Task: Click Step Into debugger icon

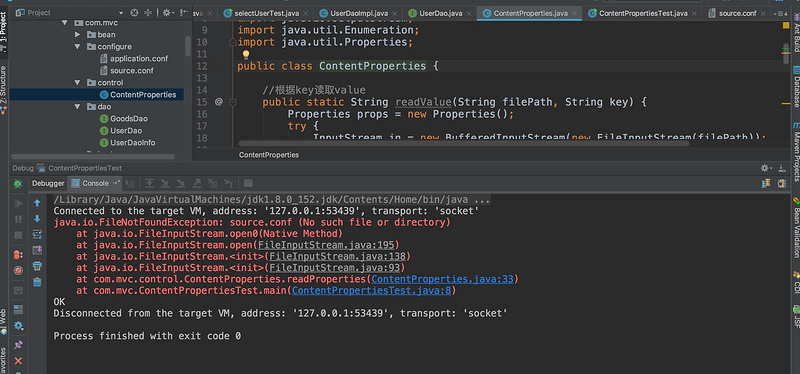Action: point(165,183)
